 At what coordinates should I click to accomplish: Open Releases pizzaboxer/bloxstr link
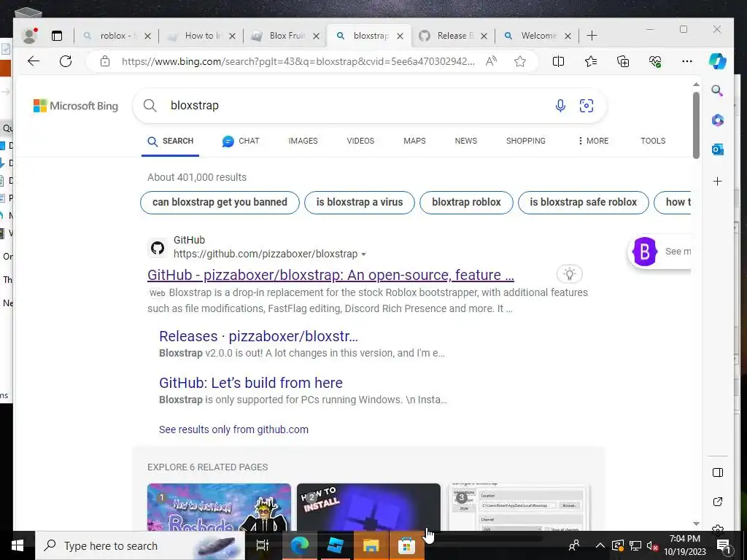258,336
